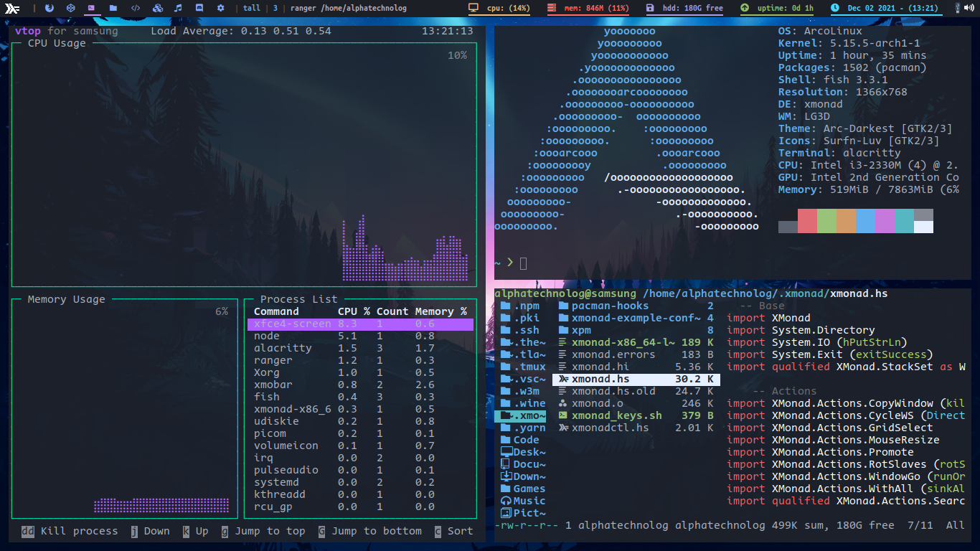Click the mem: 846M (11%) readout
The image size is (980, 551).
pyautogui.click(x=597, y=8)
